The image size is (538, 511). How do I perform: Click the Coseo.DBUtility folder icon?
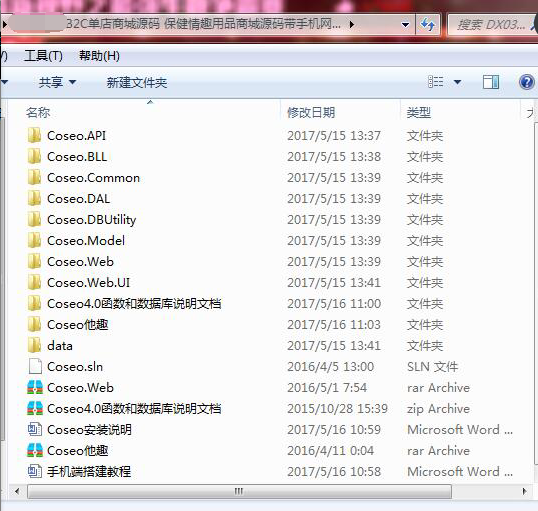click(34, 219)
